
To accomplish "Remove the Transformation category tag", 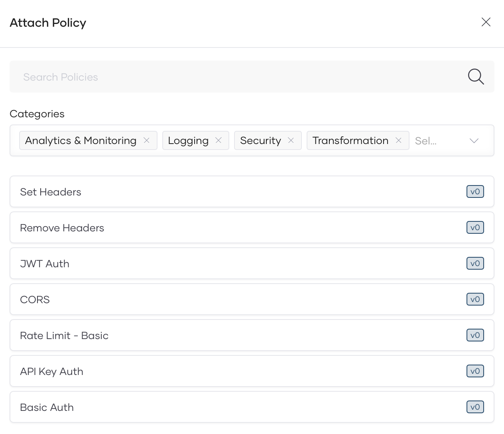I will (x=398, y=140).
